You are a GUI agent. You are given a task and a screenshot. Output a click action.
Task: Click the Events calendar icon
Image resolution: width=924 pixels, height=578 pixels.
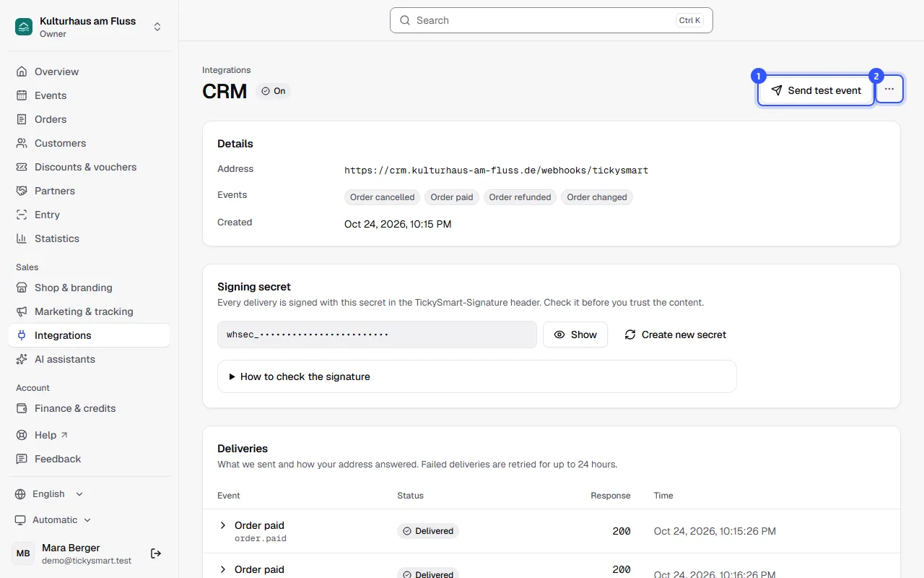[22, 95]
